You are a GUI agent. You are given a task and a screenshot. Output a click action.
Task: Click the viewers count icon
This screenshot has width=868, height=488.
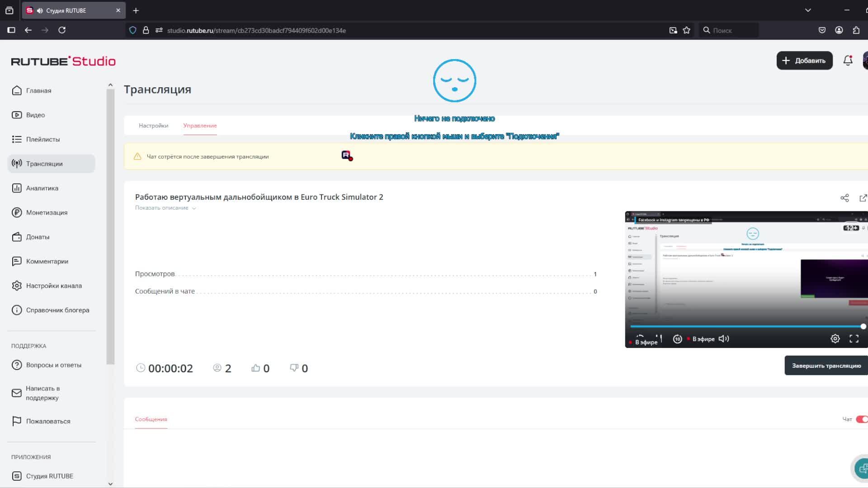coord(217,368)
